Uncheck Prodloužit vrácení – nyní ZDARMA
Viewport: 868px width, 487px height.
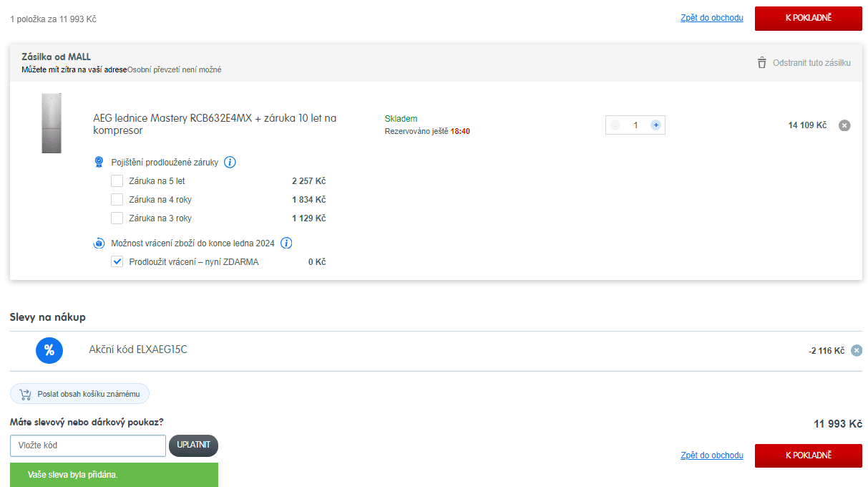117,262
